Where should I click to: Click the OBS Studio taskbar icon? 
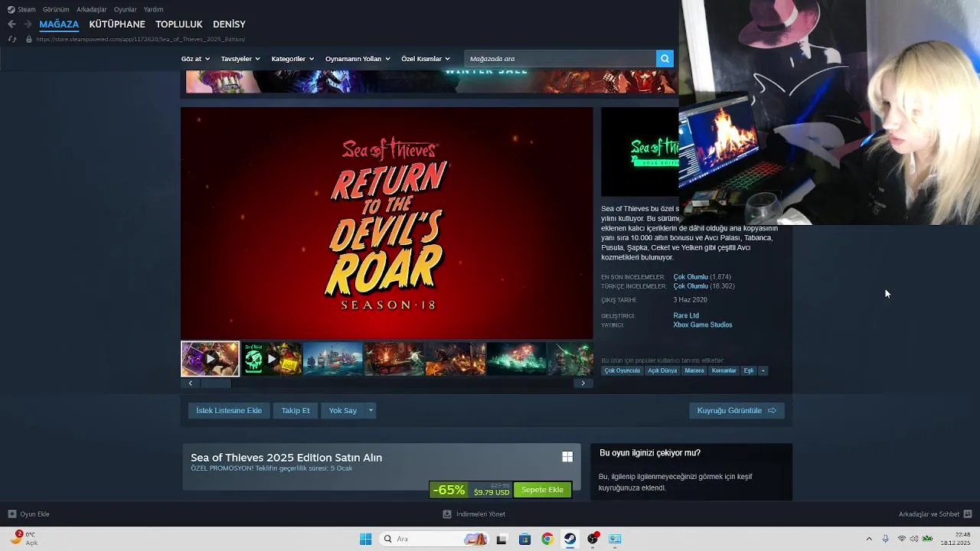(x=593, y=539)
